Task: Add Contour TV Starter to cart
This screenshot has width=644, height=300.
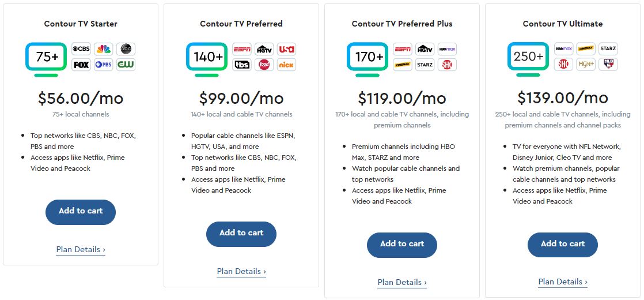Action: [x=81, y=212]
